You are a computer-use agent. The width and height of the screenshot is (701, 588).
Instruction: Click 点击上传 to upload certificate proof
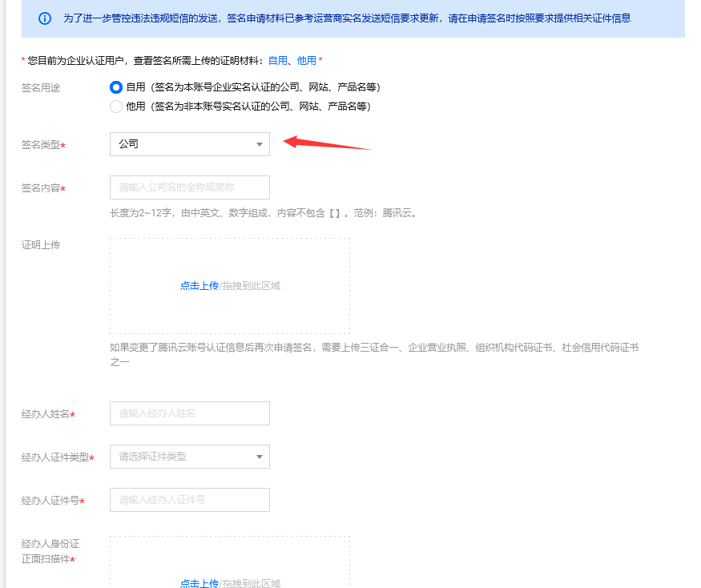coord(199,285)
